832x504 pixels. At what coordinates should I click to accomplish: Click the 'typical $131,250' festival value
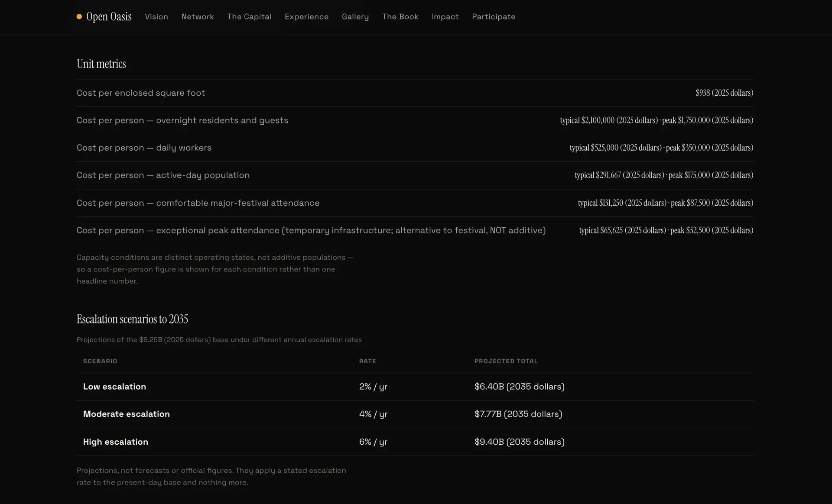pos(666,203)
